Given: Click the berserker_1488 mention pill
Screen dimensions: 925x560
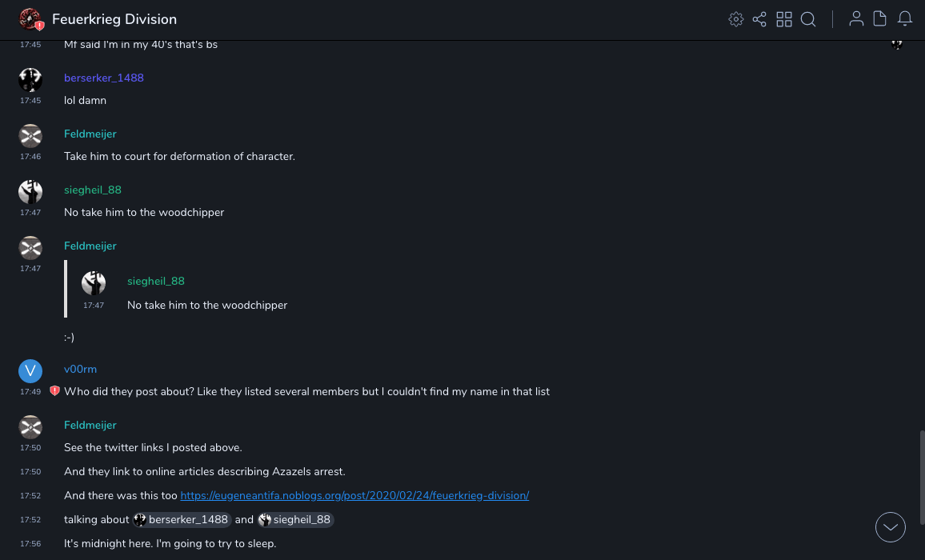Looking at the screenshot, I should 182,520.
